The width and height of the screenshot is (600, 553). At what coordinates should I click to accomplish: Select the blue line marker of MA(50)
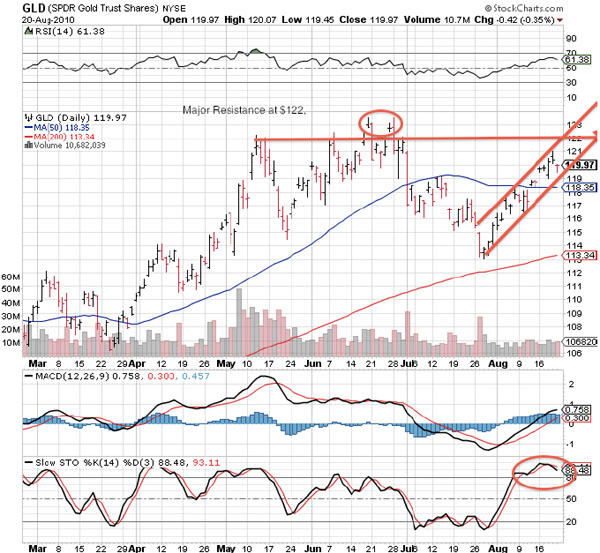(29, 128)
